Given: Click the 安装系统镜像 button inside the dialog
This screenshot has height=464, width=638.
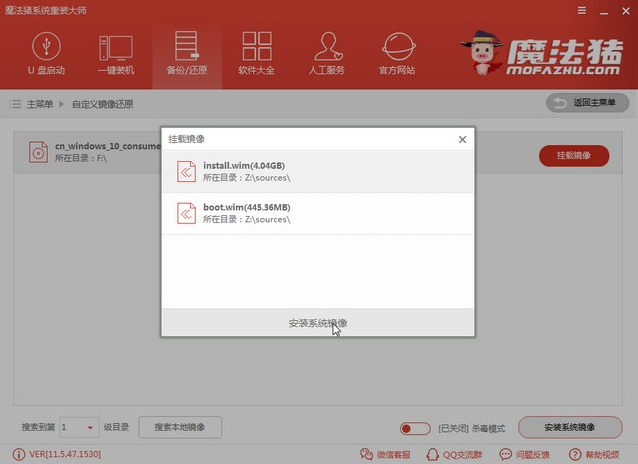Looking at the screenshot, I should pos(318,323).
